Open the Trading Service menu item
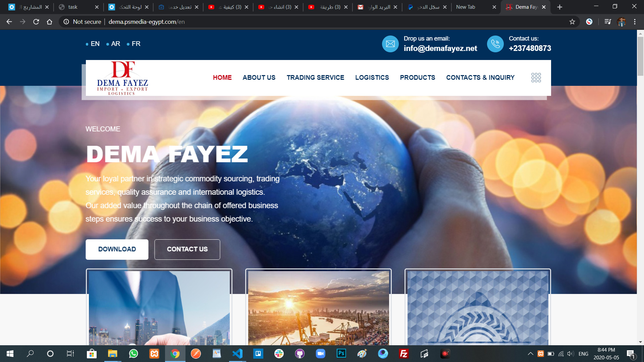Screen dimensions: 644x362 click(x=315, y=77)
